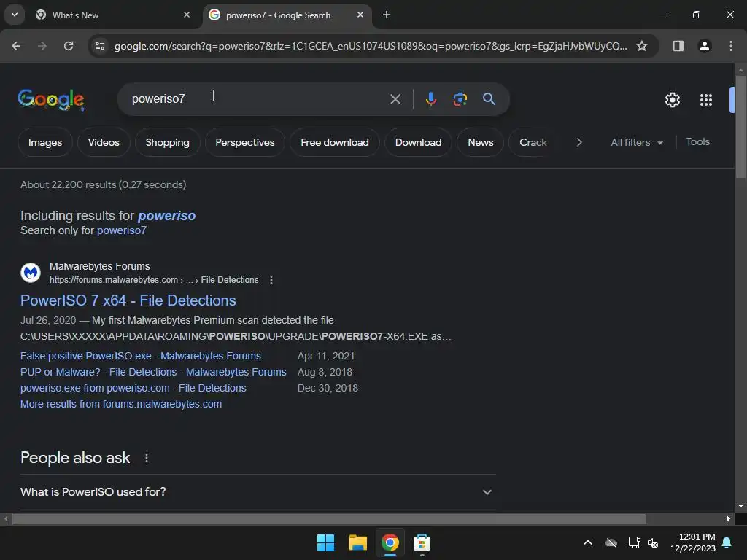Screen dimensions: 747x560
Task: Open Microsoft Store from the taskbar
Action: pyautogui.click(x=422, y=542)
